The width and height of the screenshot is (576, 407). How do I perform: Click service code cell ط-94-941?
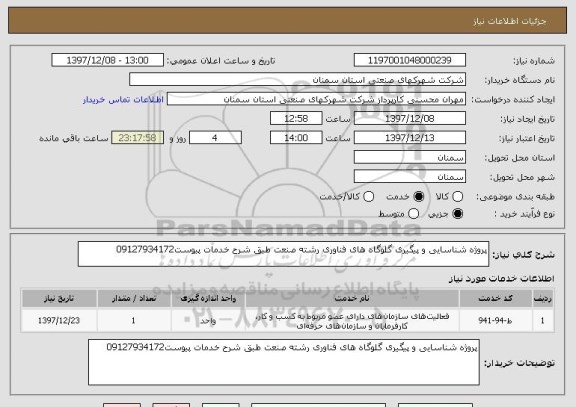[496, 321]
